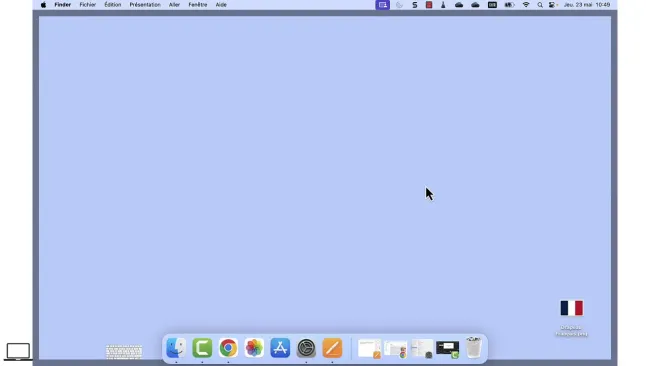Click the S-shaped menu bar icon
The image size is (650, 366).
[x=415, y=5]
